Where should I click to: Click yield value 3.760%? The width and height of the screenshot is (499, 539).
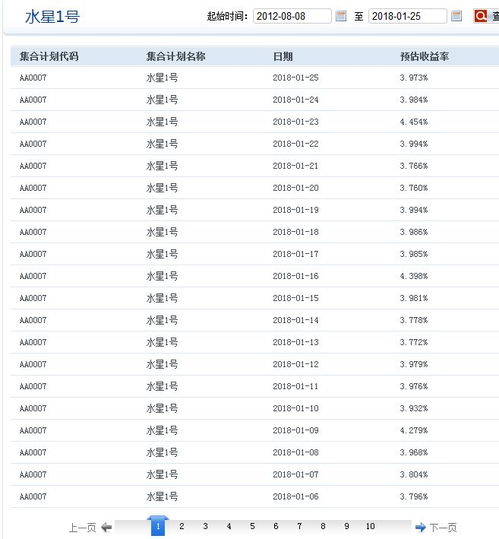[414, 188]
